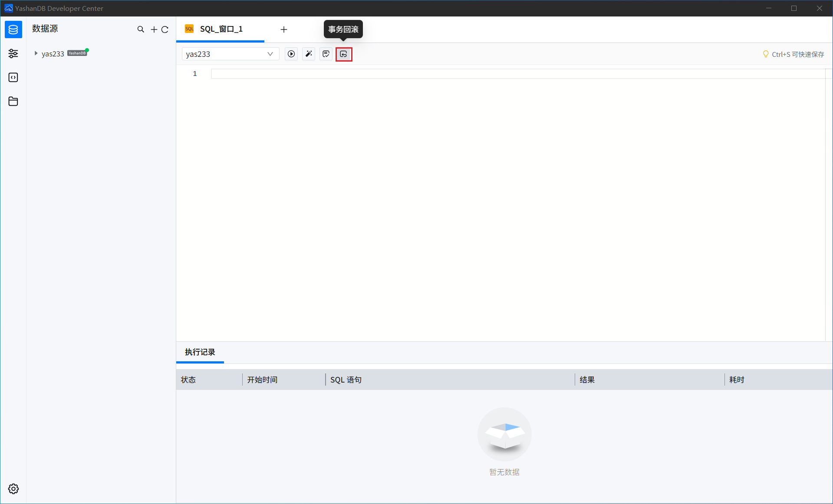Click the sliders configuration icon in sidebar
This screenshot has height=504, width=833.
click(x=13, y=53)
